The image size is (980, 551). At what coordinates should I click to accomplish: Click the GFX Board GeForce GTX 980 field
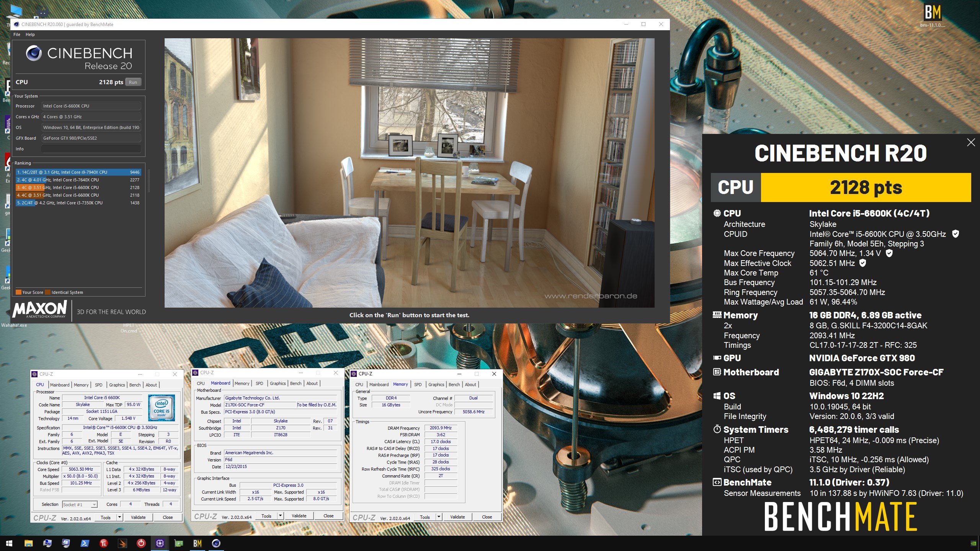coord(91,138)
